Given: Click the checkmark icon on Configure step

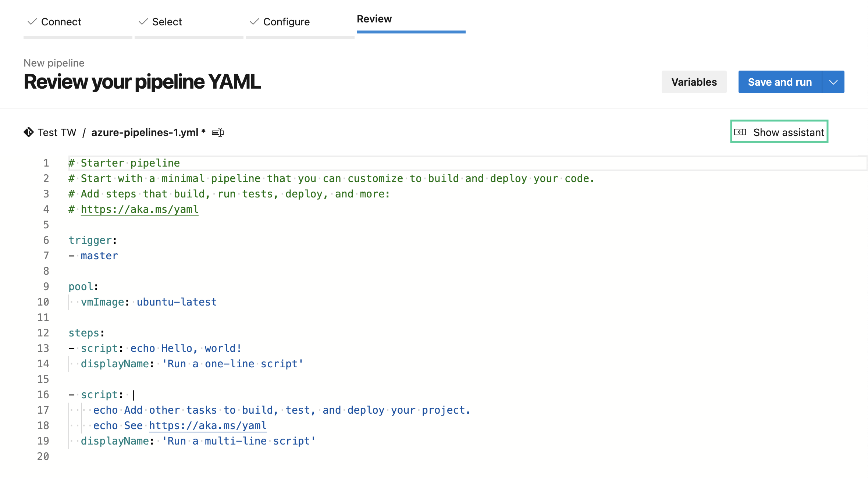Looking at the screenshot, I should [255, 22].
